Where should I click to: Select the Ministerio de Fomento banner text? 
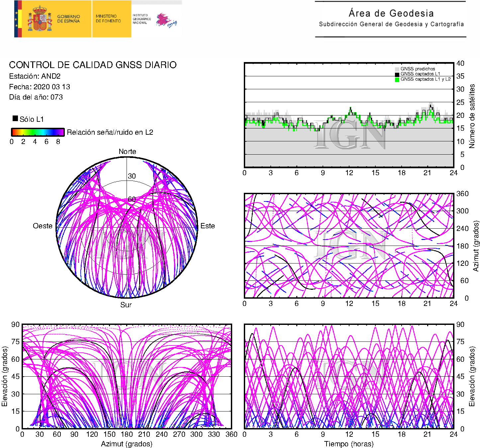pyautogui.click(x=108, y=19)
